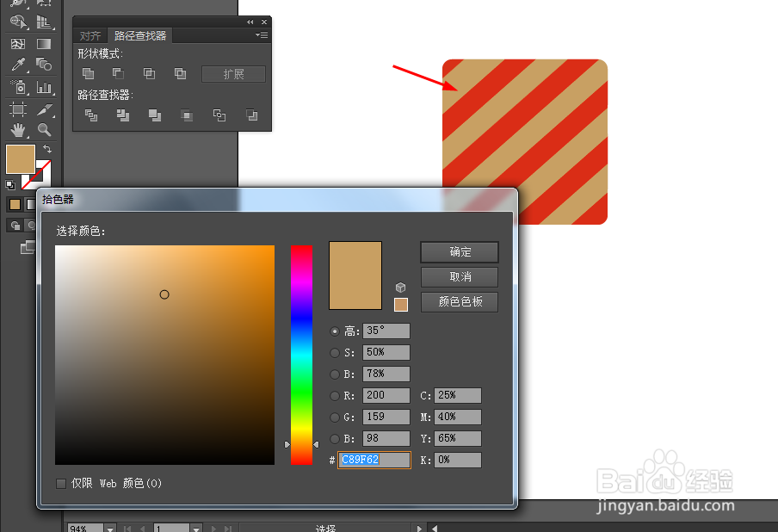Screen dimensions: 778x532
Task: Select the Zoom magnifier tool
Action: 44,130
